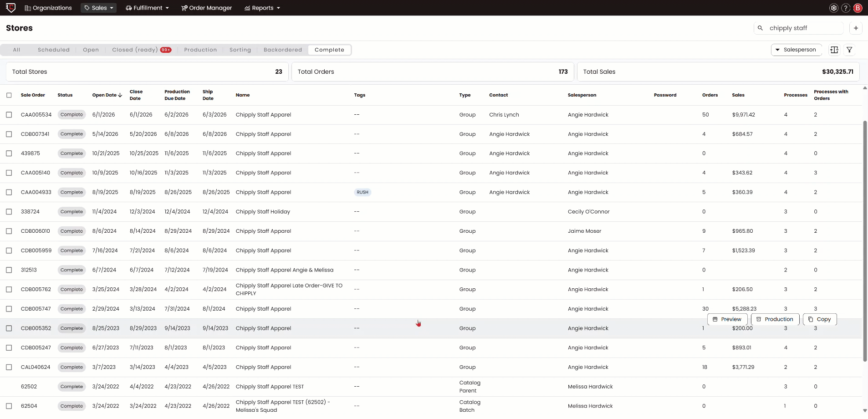Check the box for order 312513
Image resolution: width=868 pixels, height=419 pixels.
[x=9, y=270]
